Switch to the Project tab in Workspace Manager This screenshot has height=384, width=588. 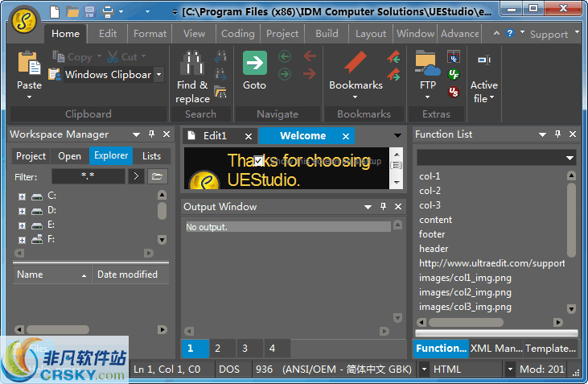31,156
